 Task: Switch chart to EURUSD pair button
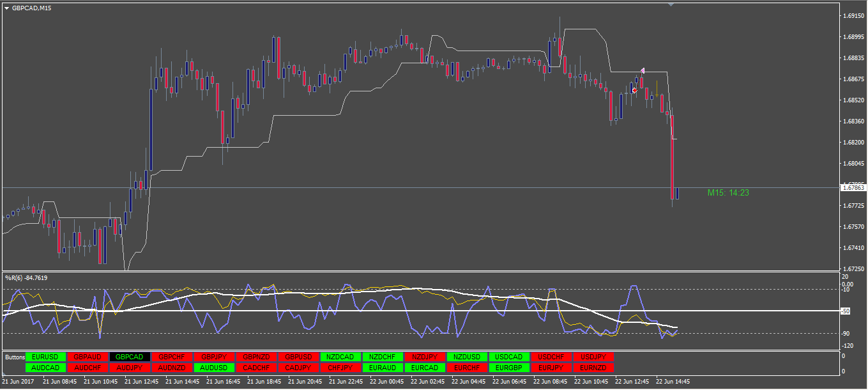click(46, 357)
